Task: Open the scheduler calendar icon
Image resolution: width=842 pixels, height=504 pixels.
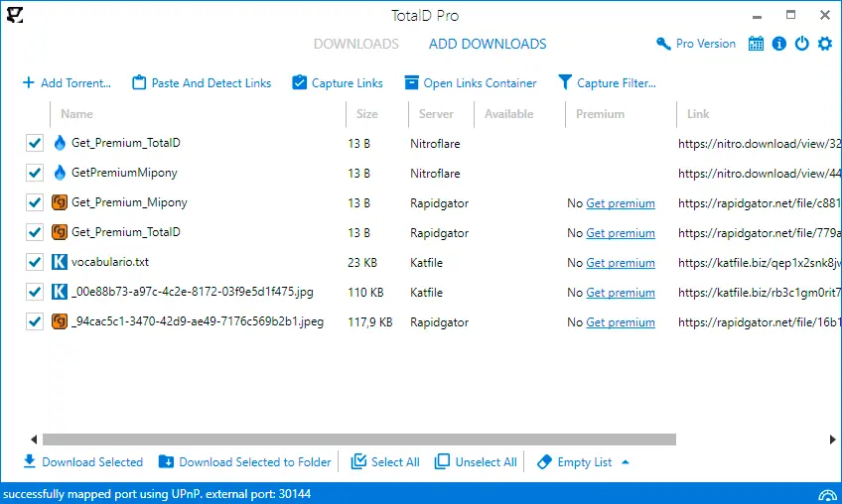Action: pos(756,44)
